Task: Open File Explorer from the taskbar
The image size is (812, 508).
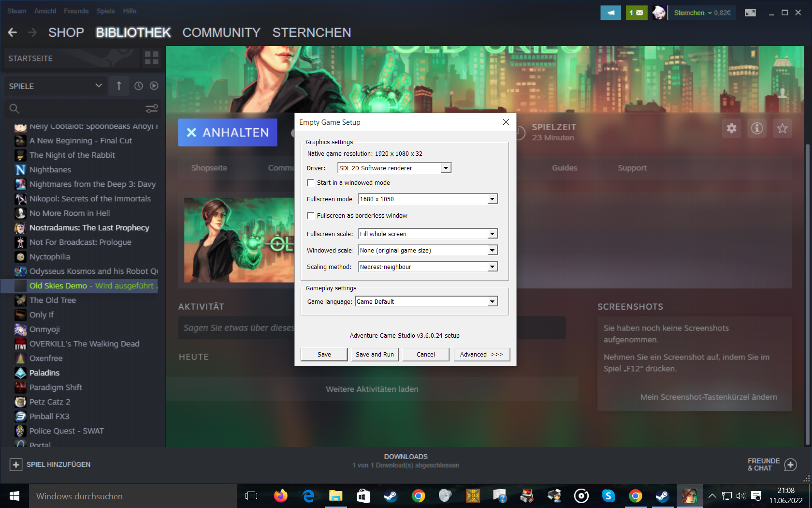Action: (335, 496)
